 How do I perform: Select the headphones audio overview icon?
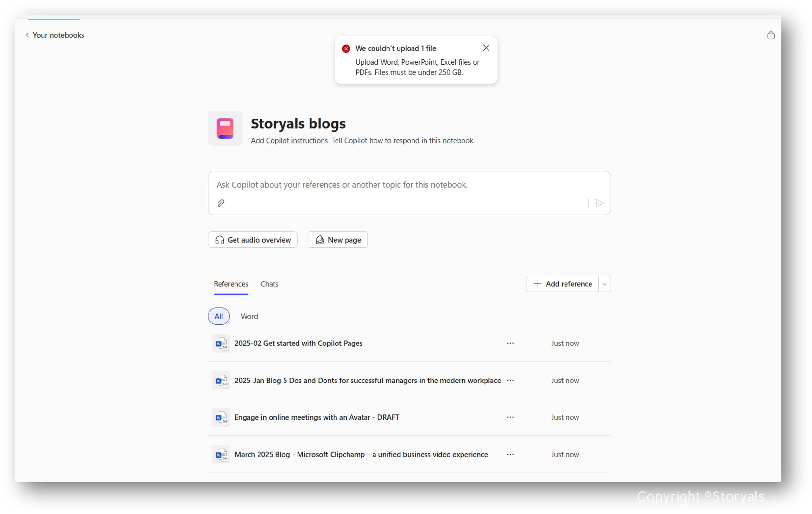220,240
